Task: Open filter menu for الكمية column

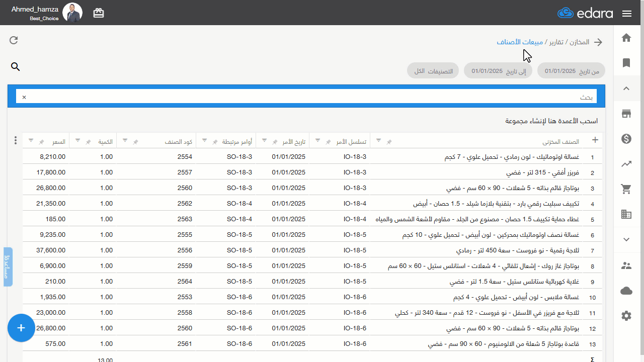Action: 77,140
